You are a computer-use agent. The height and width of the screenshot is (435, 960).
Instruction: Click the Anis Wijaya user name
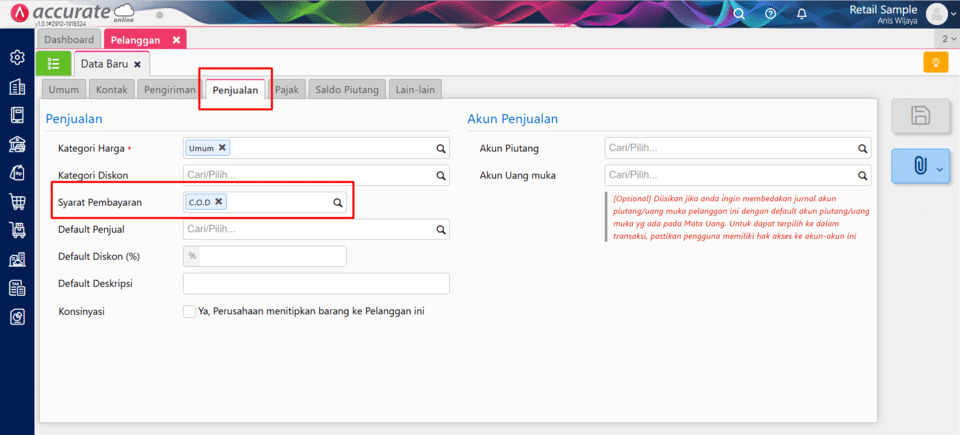pyautogui.click(x=897, y=21)
